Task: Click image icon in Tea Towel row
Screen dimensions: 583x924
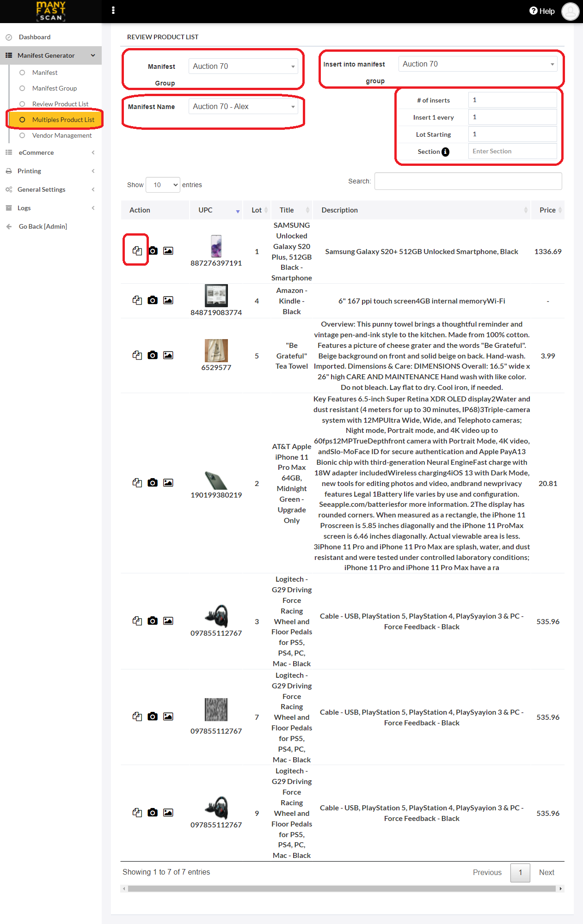Action: point(168,355)
